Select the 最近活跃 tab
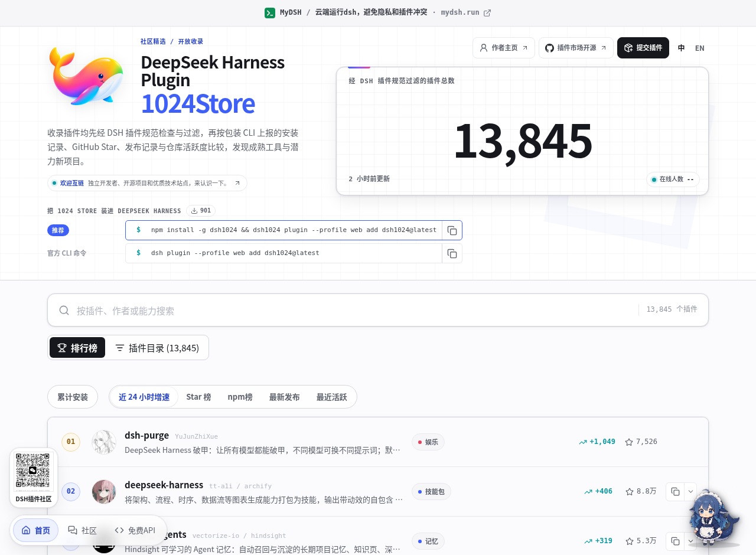 pos(331,397)
